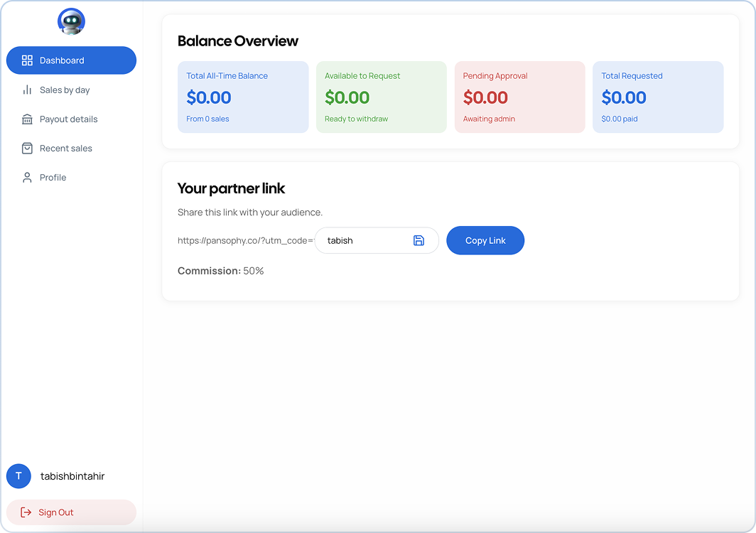Click the Total Requested card
Screen dimensions: 756x533
click(658, 97)
